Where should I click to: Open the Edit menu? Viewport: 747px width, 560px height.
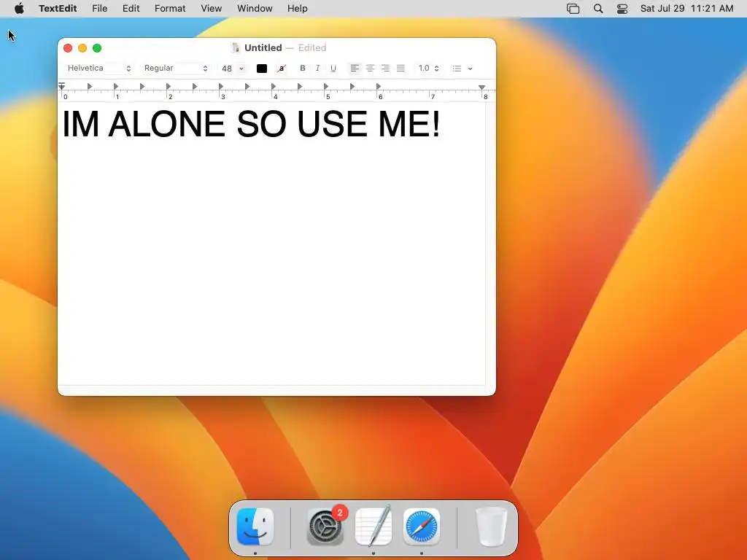pos(131,9)
